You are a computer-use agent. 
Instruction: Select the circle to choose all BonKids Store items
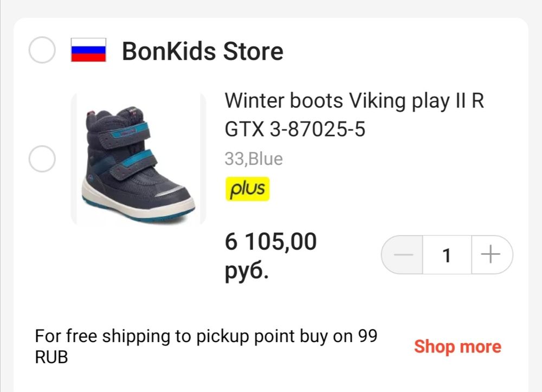[x=42, y=51]
